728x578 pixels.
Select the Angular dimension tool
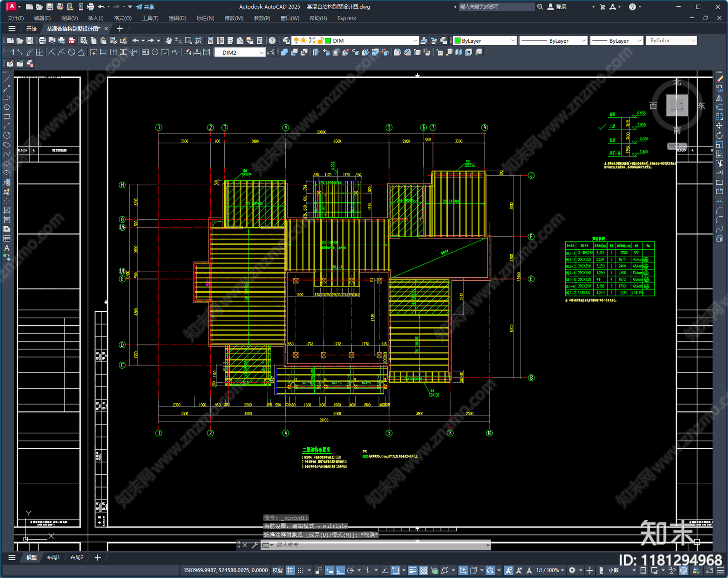pos(81,52)
